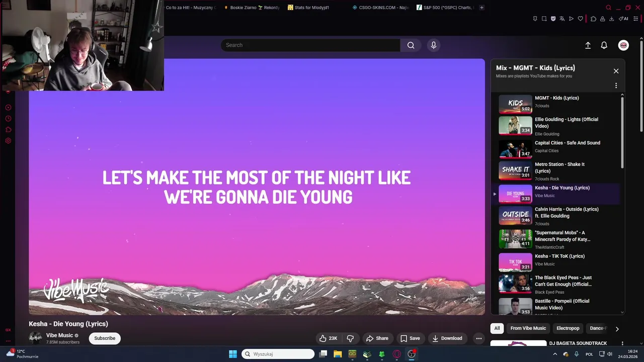Image resolution: width=644 pixels, height=362 pixels.
Task: Save the video to a playlist
Action: click(410, 338)
